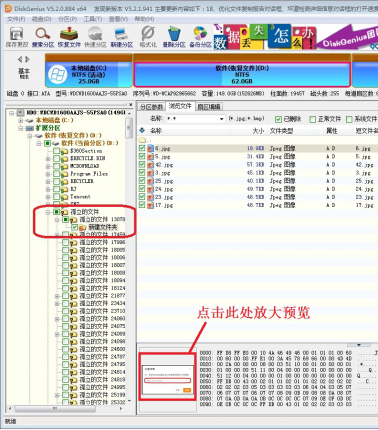
Task: Expand the Tencent folder node
Action: click(x=48, y=197)
